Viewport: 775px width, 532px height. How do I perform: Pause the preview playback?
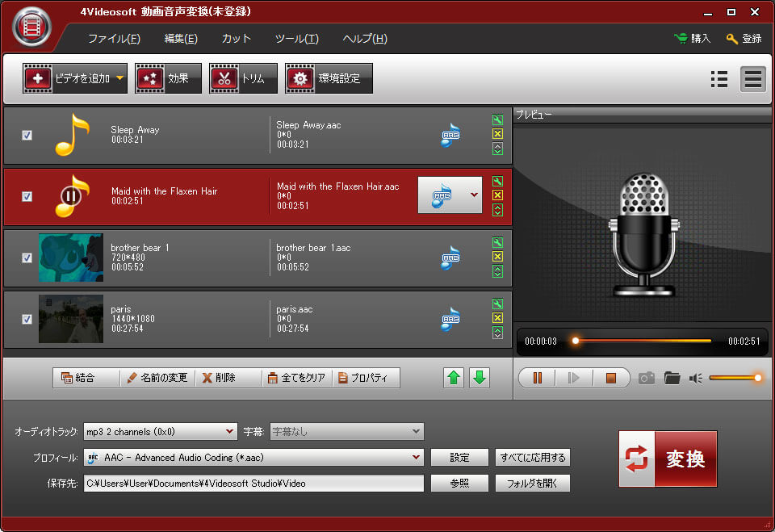(538, 379)
